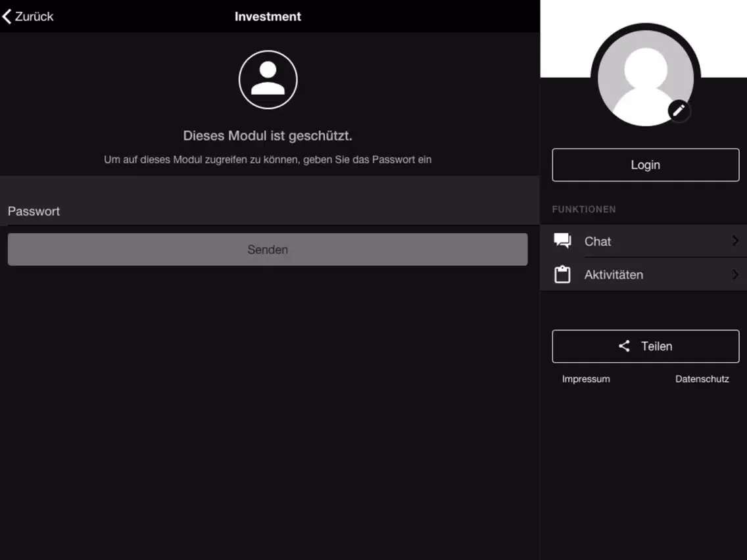Click 'Dieses Modul ist geschützt.' heading

pos(268,135)
